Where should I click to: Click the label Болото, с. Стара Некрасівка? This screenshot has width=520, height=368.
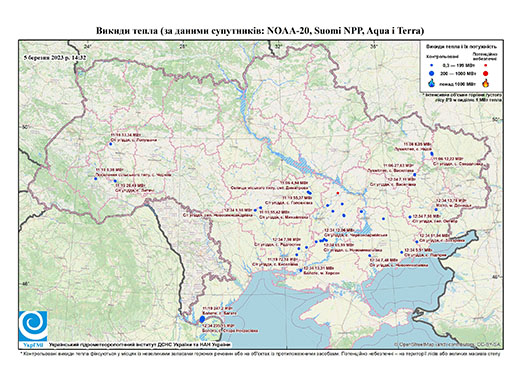(x=230, y=331)
